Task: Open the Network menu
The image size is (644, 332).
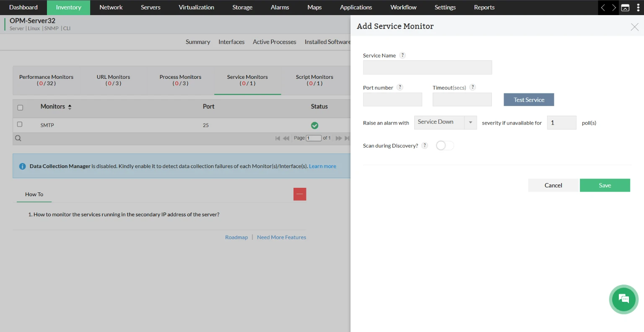Action: (111, 8)
